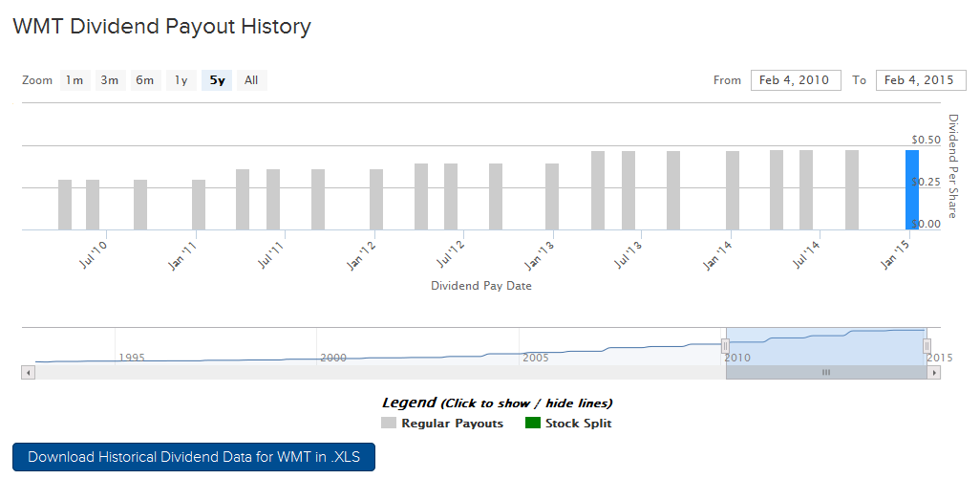Edit the From date field
The height and width of the screenshot is (479, 980).
[x=796, y=80]
